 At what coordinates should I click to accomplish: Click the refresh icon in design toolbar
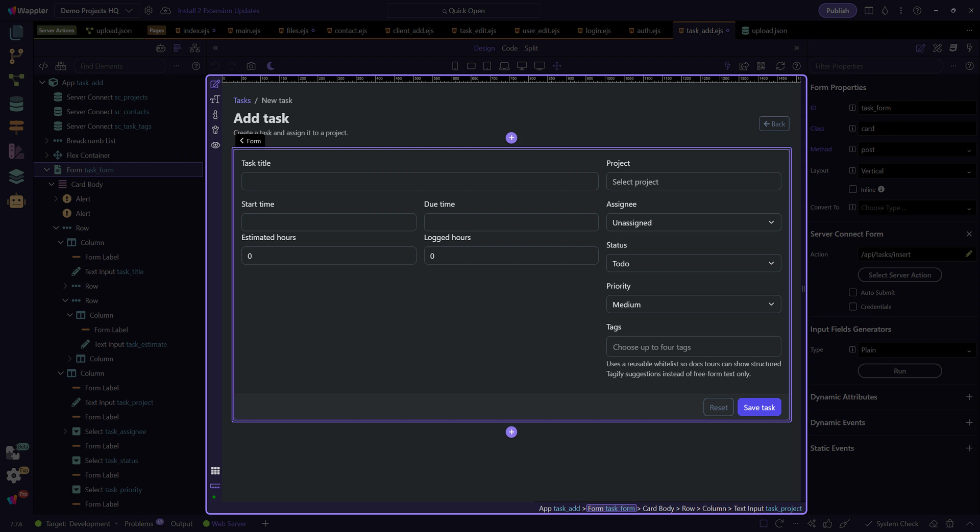[x=780, y=66]
